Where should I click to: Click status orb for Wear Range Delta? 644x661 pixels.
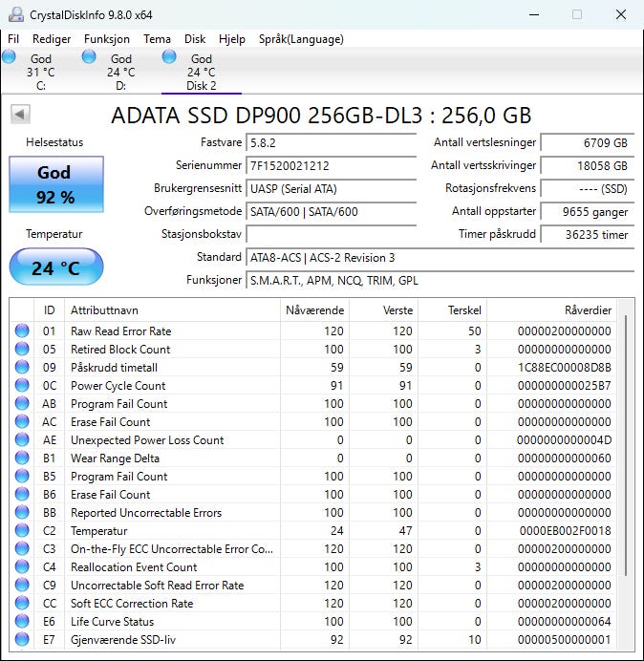click(x=22, y=458)
